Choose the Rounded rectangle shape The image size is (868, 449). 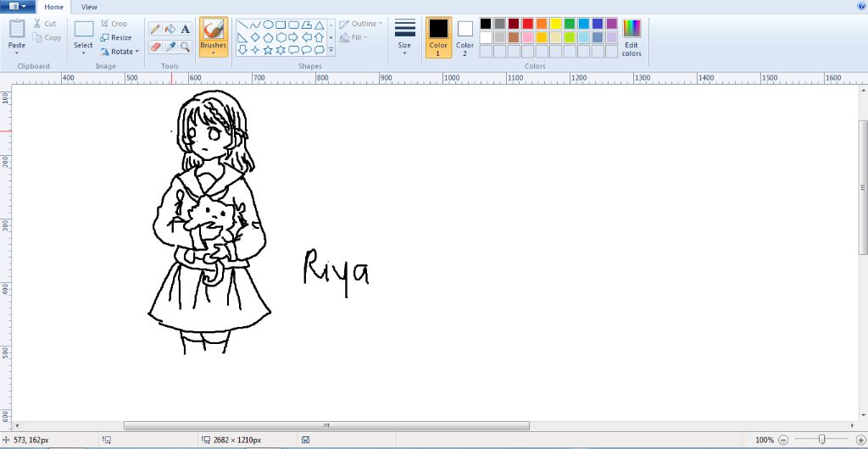[293, 25]
